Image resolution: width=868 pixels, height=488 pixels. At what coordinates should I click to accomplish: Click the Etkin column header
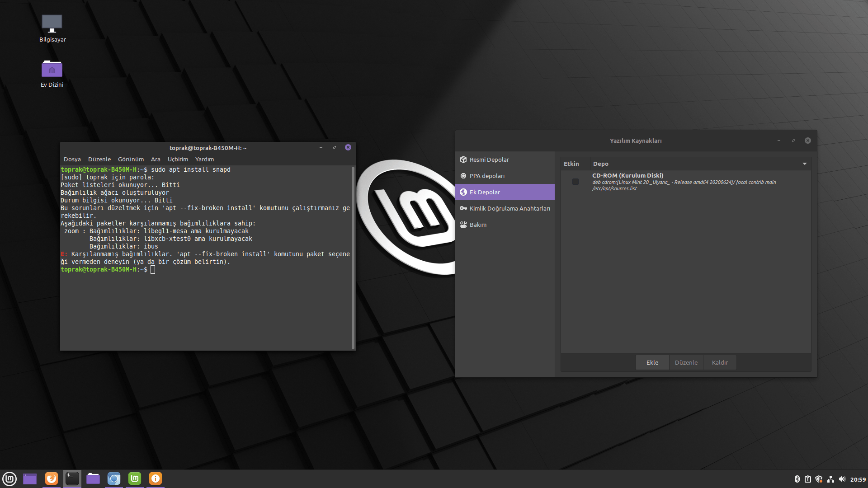[x=571, y=164]
